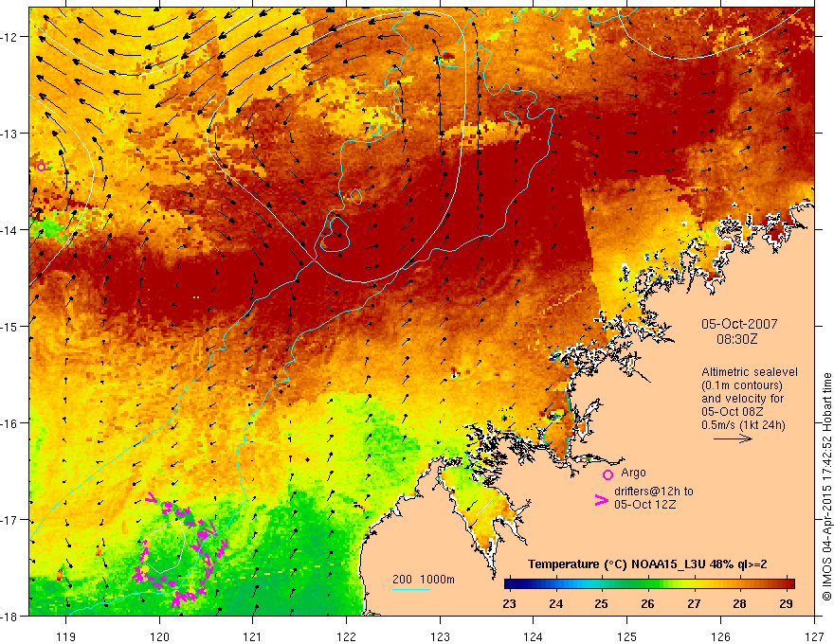Click the -13 latitude axis label
The image size is (834, 644).
coord(10,134)
